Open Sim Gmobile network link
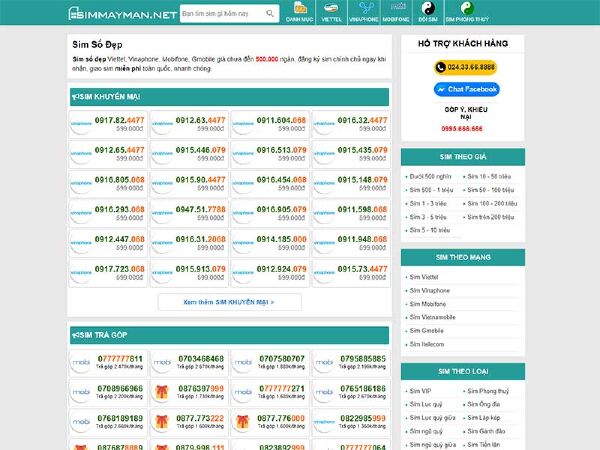 [427, 331]
